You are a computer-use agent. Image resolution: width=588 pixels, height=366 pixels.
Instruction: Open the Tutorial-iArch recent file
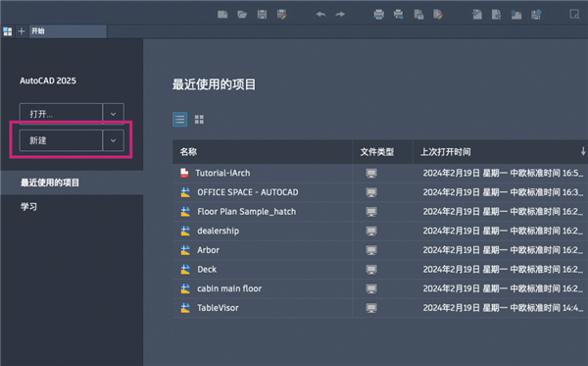click(222, 173)
